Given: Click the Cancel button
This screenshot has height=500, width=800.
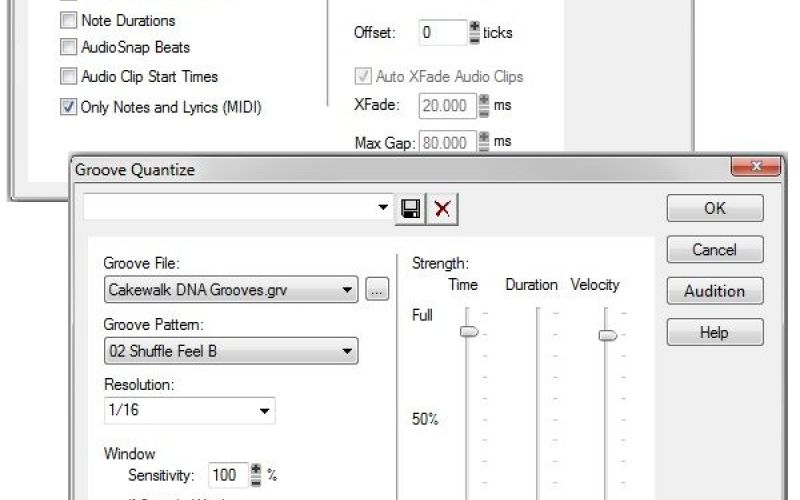Looking at the screenshot, I should click(715, 250).
